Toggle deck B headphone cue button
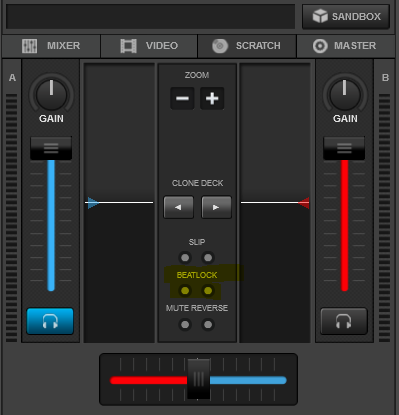The height and width of the screenshot is (415, 399). pyautogui.click(x=344, y=321)
